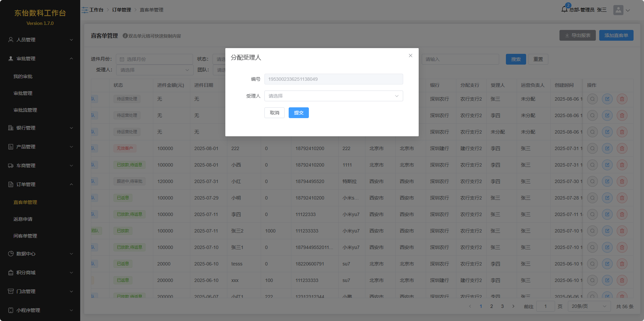This screenshot has width=644, height=321.
Task: Click the view icon in the first row
Action: pos(592,99)
